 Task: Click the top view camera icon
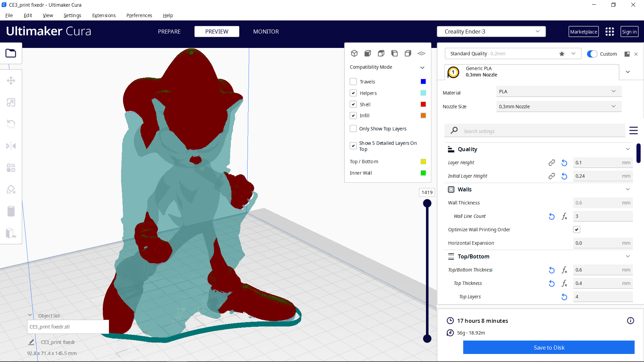point(381,53)
